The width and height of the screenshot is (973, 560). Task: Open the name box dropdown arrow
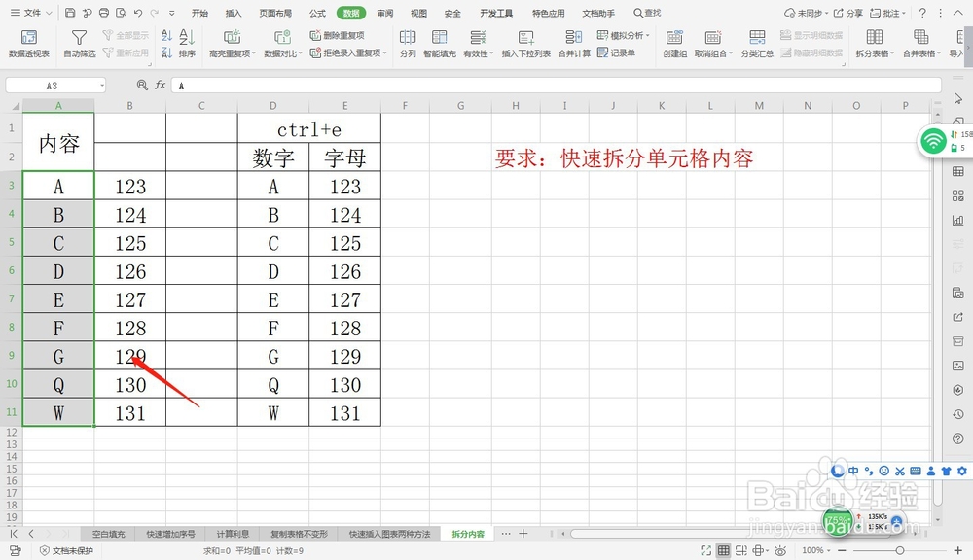pos(102,85)
